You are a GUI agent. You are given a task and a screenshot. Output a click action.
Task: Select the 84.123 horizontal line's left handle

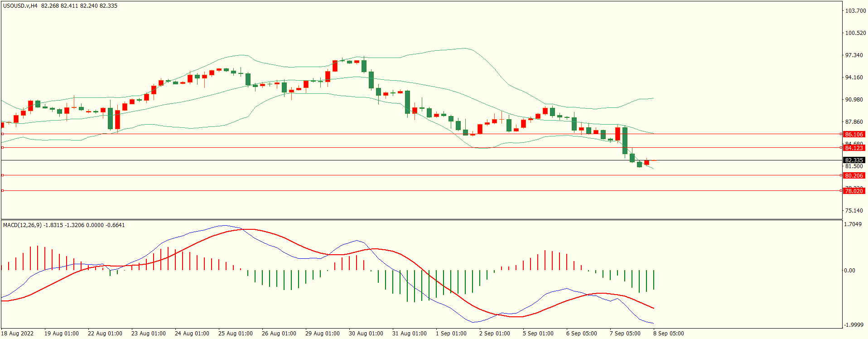(2, 148)
